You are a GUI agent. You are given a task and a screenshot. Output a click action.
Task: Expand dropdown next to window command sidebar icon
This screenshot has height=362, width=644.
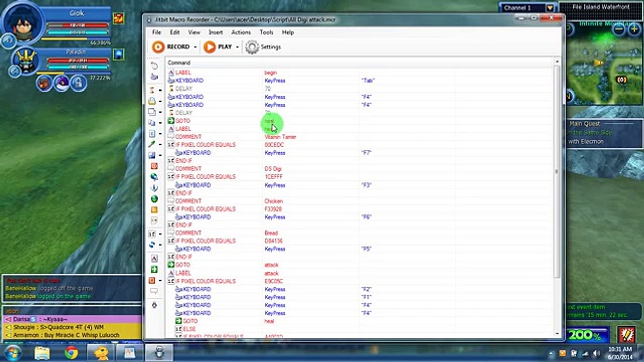(x=160, y=112)
